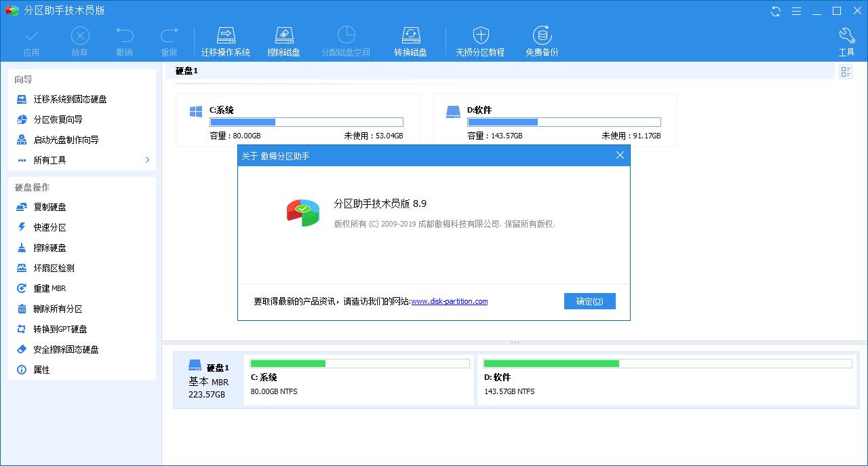Select the C: 系统 partition in disk map

pyautogui.click(x=359, y=380)
